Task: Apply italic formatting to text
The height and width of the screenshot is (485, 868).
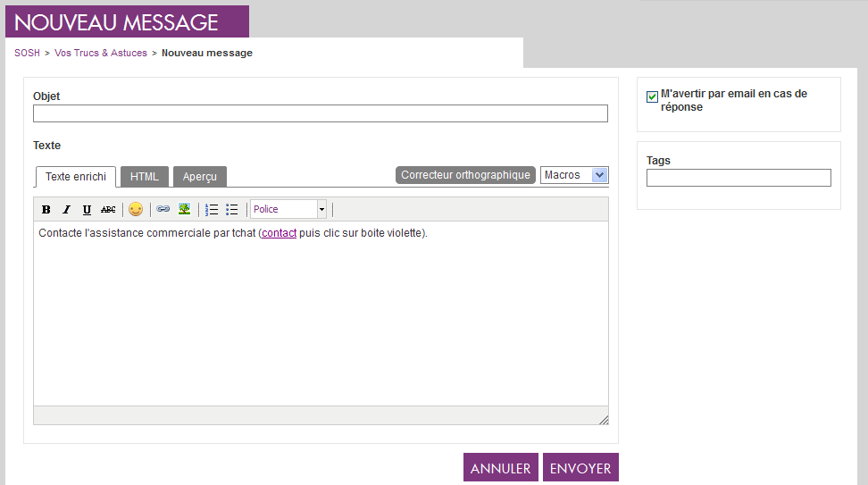Action: point(66,210)
